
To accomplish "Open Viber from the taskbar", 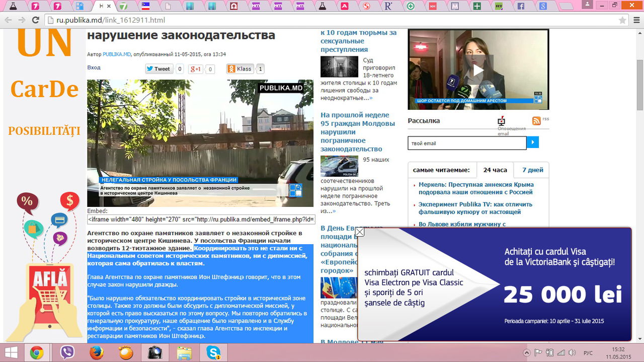I will (x=67, y=353).
